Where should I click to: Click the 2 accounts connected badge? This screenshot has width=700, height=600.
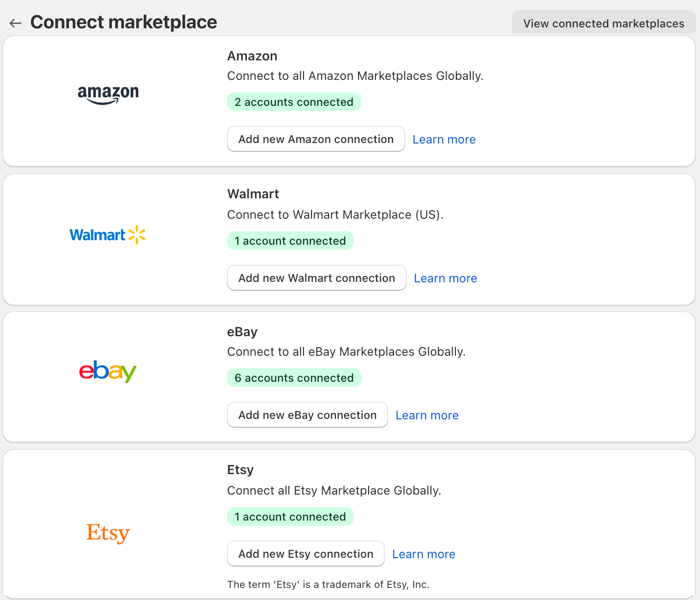tap(294, 102)
